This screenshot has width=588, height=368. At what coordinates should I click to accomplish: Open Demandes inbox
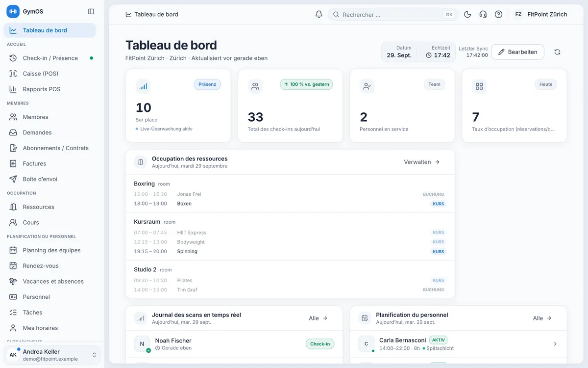point(50,132)
